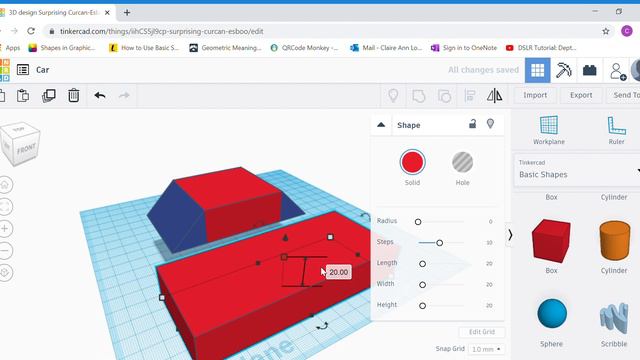Open DSLR Tutorial bookmark

pos(541,48)
